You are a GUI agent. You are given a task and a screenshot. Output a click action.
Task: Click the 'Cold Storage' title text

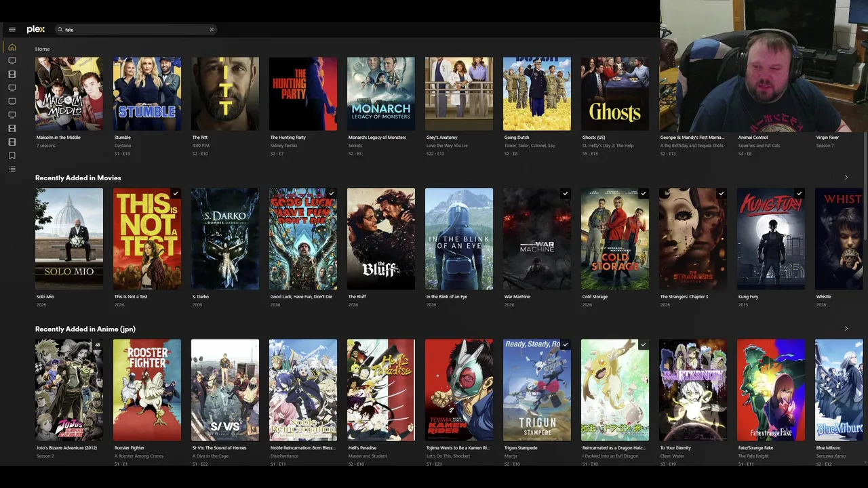pyautogui.click(x=595, y=297)
